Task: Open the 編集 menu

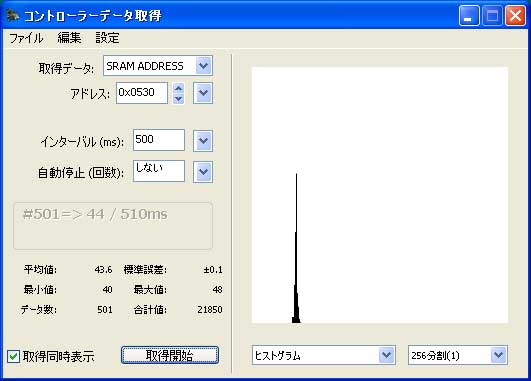Action: pyautogui.click(x=69, y=38)
